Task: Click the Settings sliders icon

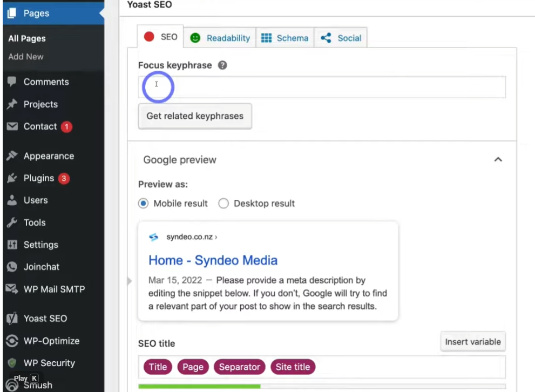Action: (12, 245)
